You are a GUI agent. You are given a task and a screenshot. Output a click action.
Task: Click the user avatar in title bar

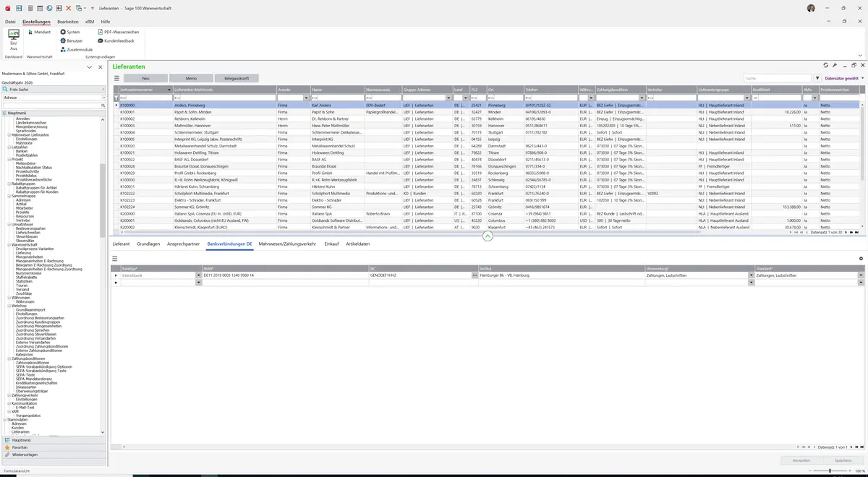[x=811, y=8]
